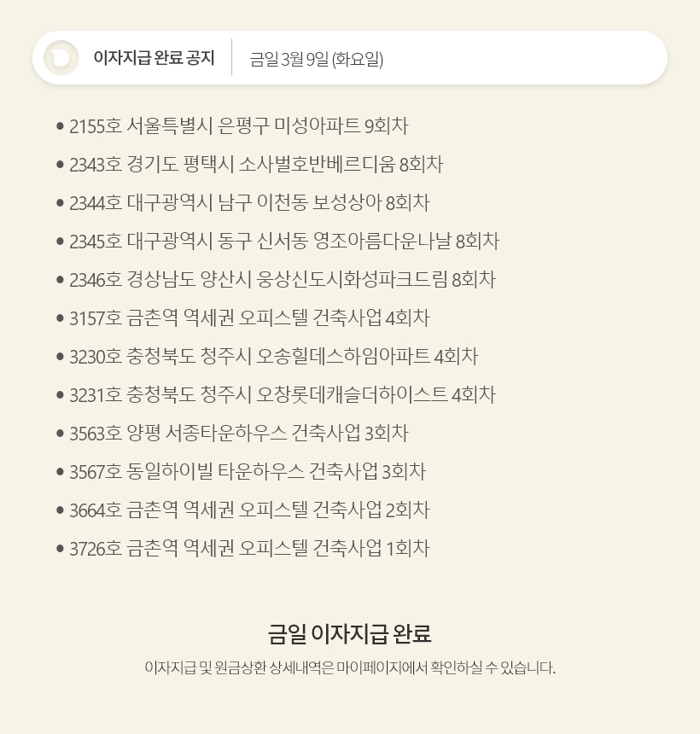Click the 2346호 양산시 웅상신도시화성파크드림 entry

[283, 280]
